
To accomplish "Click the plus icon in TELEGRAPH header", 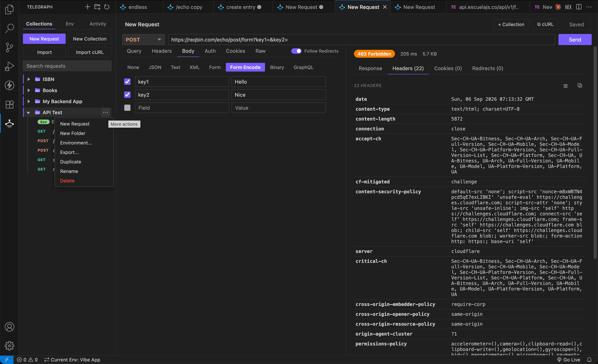I will [87, 7].
